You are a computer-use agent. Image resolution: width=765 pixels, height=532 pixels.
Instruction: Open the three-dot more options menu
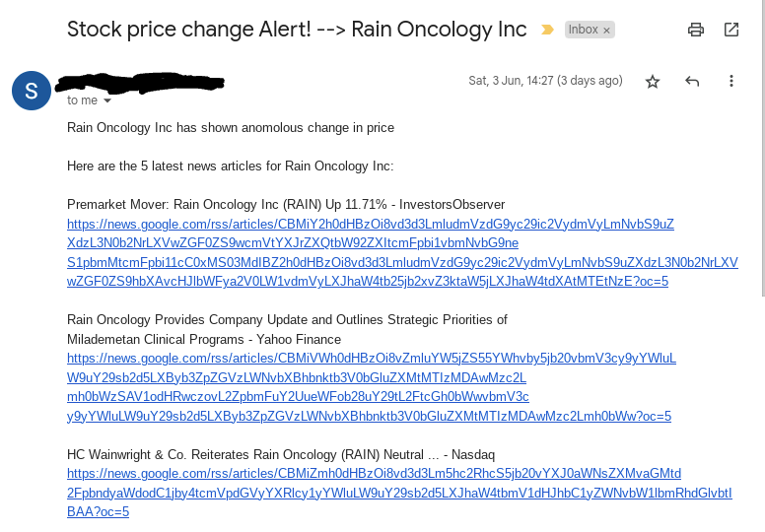point(731,81)
